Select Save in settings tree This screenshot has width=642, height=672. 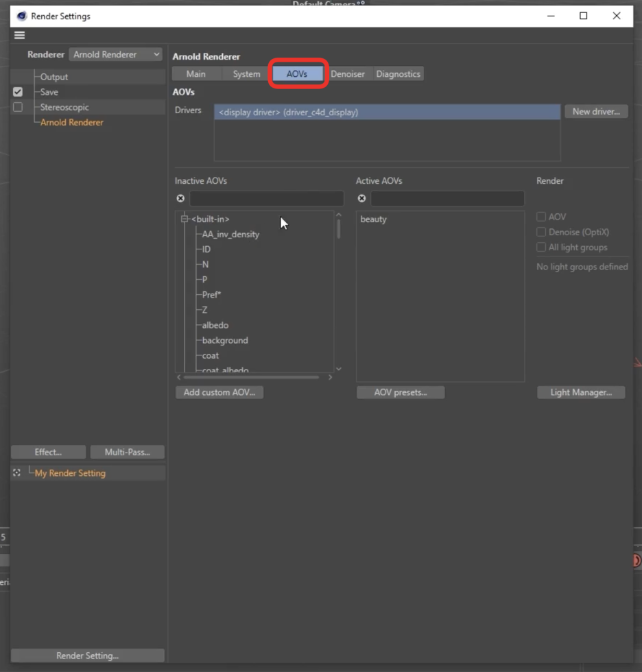click(x=49, y=92)
